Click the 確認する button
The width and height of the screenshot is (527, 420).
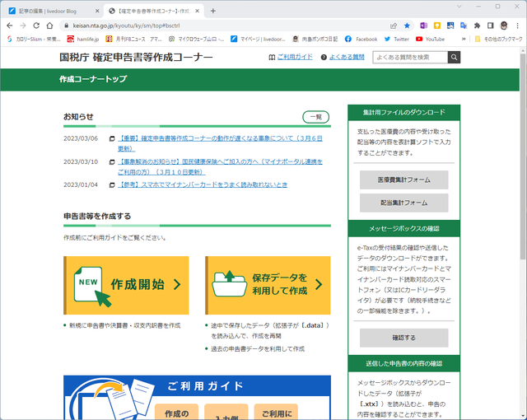pos(404,338)
